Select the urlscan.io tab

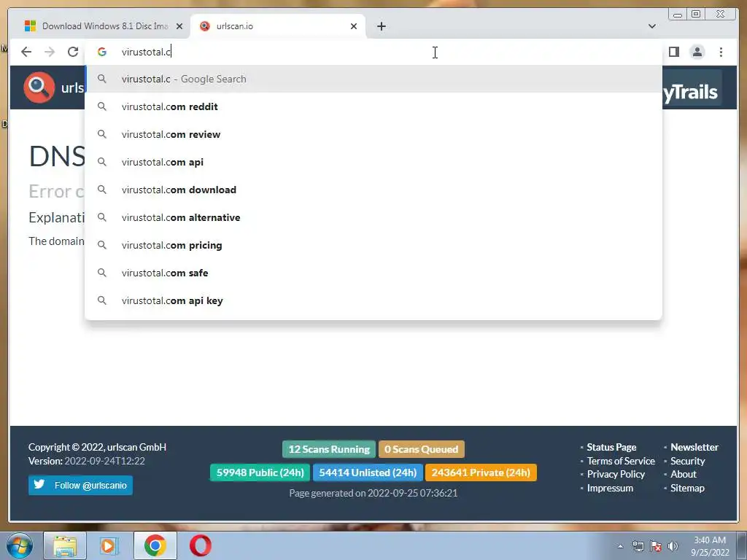[278, 26]
